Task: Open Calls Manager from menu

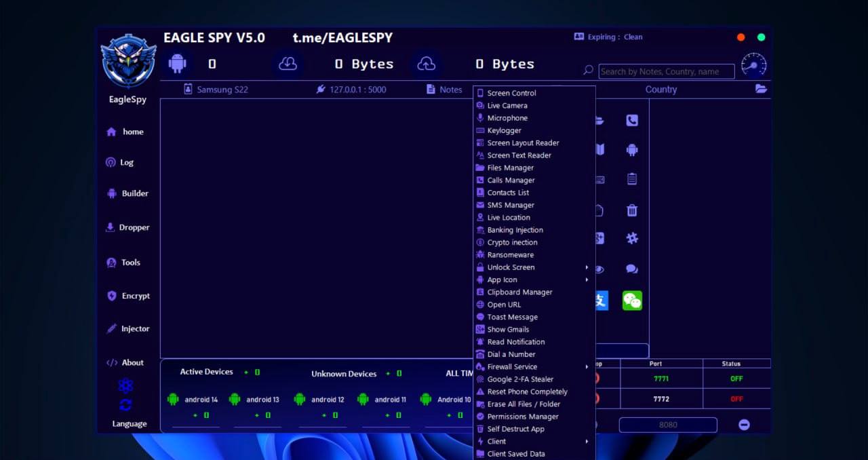Action: coord(534,180)
